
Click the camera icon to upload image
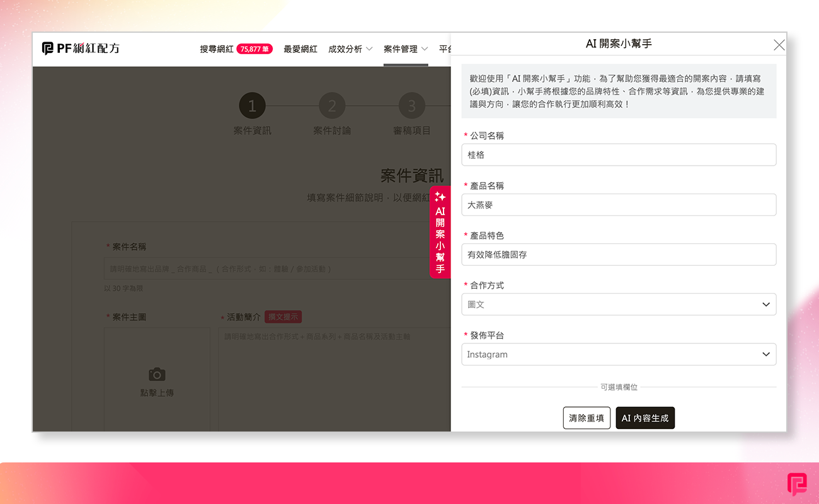point(157,374)
